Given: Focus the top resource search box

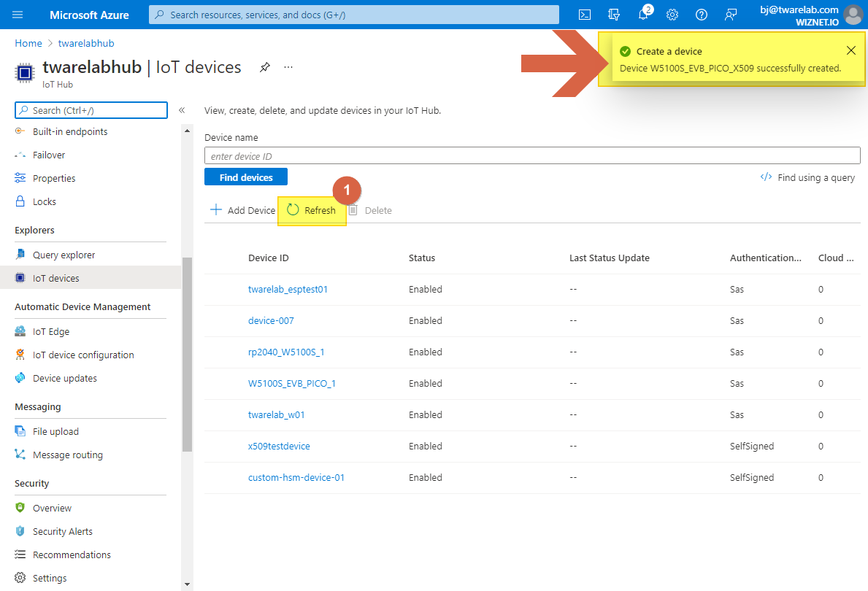Looking at the screenshot, I should (x=354, y=15).
